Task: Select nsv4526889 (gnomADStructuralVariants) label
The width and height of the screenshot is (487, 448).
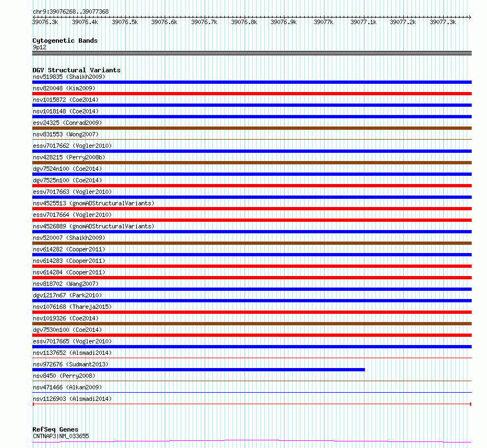Action: coord(94,226)
